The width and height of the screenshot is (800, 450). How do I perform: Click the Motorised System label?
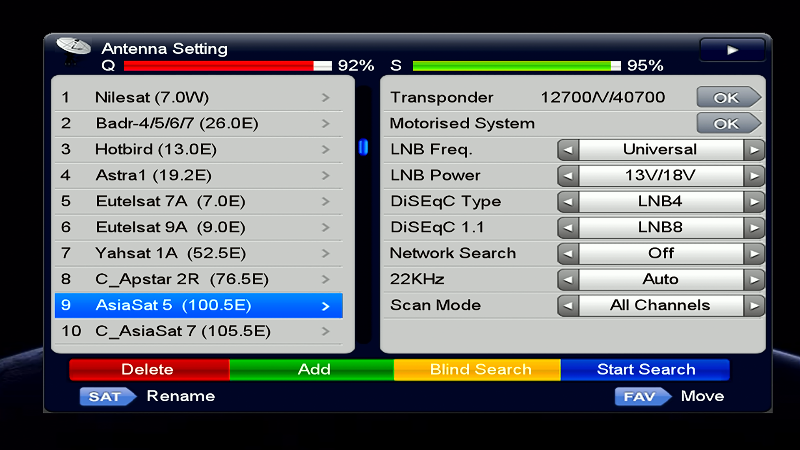pos(462,123)
